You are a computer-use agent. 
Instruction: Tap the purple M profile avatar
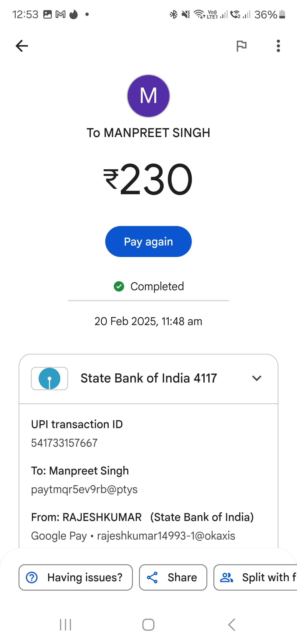tap(148, 96)
